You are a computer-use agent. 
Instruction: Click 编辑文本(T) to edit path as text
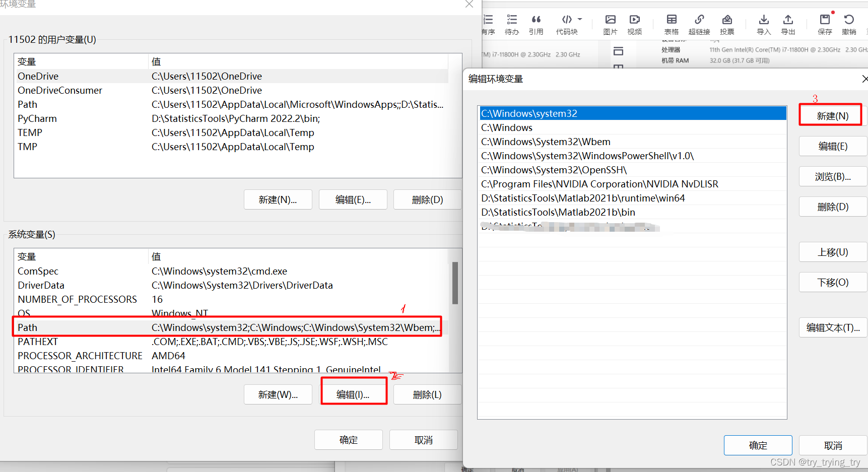coord(832,327)
